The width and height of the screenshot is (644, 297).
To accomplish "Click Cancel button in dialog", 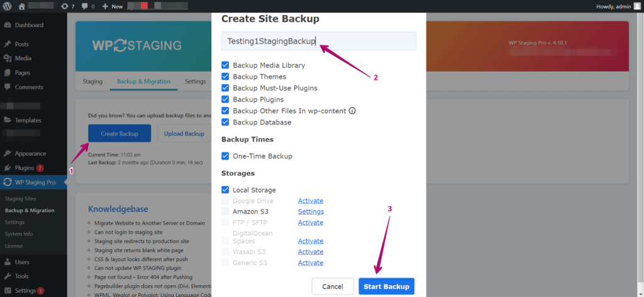I will click(333, 286).
